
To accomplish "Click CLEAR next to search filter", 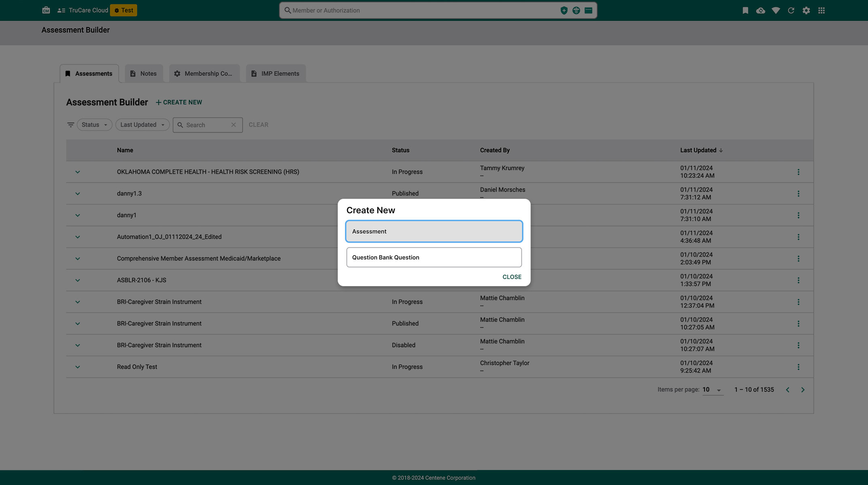I will pos(258,125).
